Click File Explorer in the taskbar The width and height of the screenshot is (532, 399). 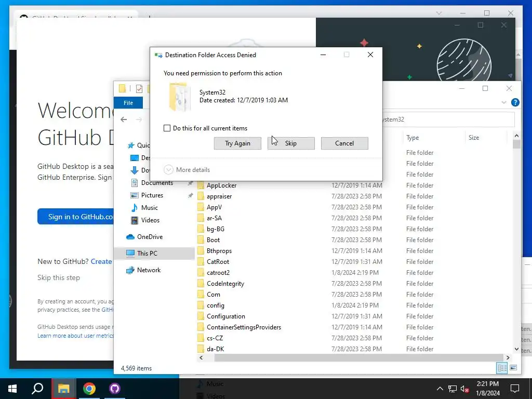(x=63, y=389)
